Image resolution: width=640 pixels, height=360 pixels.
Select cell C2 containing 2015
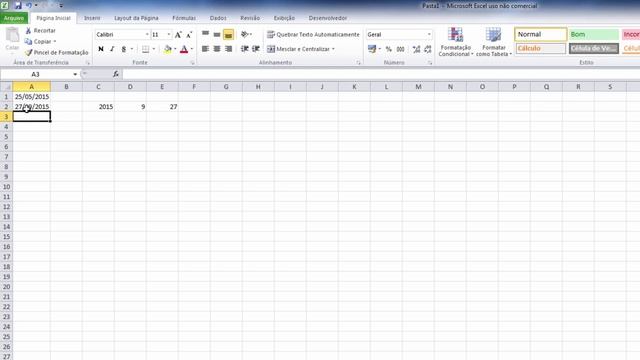click(98, 107)
